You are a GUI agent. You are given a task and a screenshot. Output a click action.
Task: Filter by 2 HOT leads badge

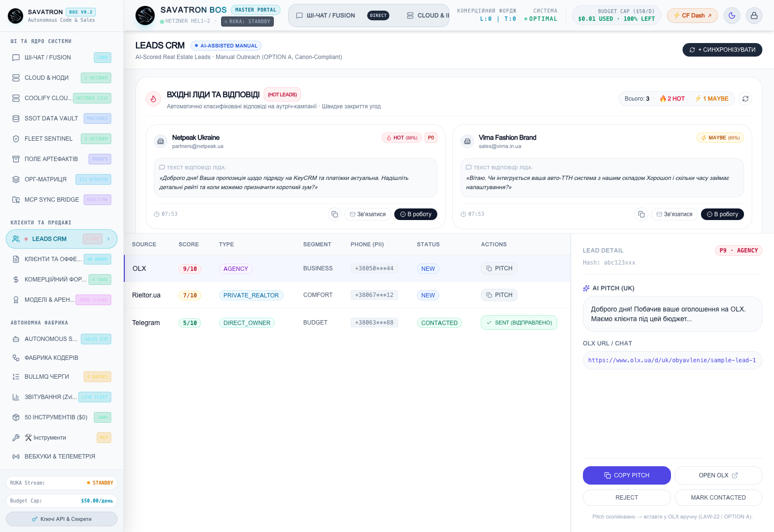[x=672, y=99]
